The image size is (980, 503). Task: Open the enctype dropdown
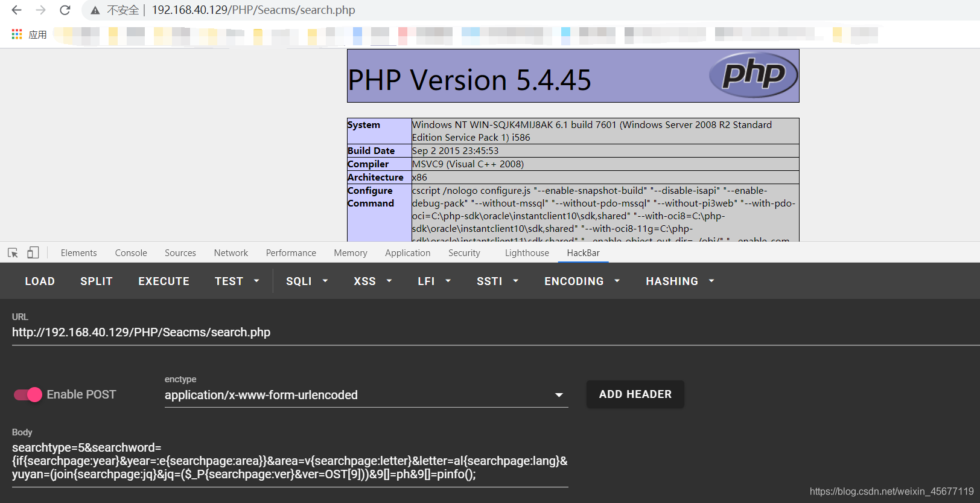pyautogui.click(x=366, y=395)
